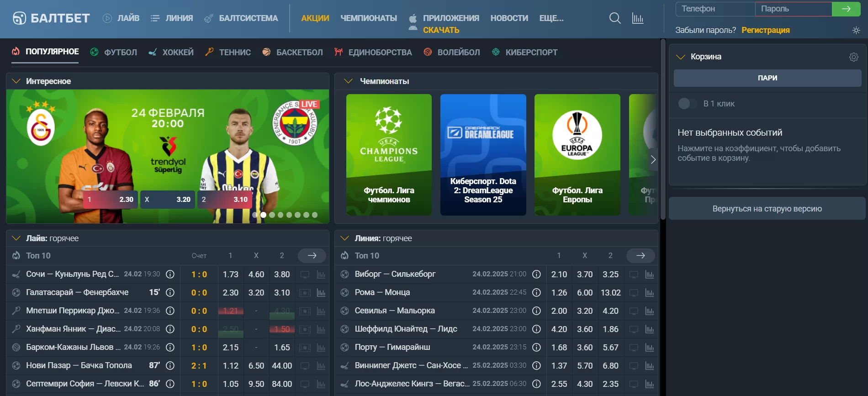
Task: Collapse the 'Линия: горячее' section
Action: tap(345, 238)
